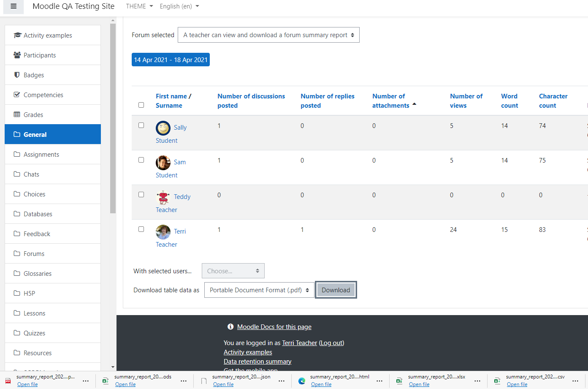
Task: Click the Terri Teacher link in the footer
Action: click(299, 343)
